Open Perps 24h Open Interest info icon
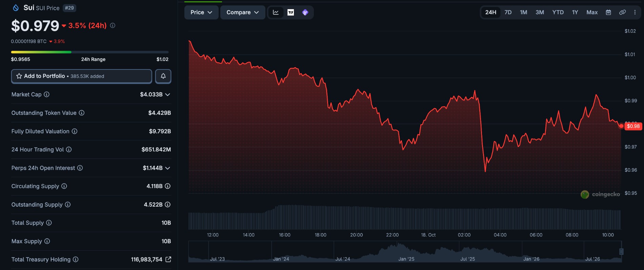The image size is (644, 270). pos(80,168)
